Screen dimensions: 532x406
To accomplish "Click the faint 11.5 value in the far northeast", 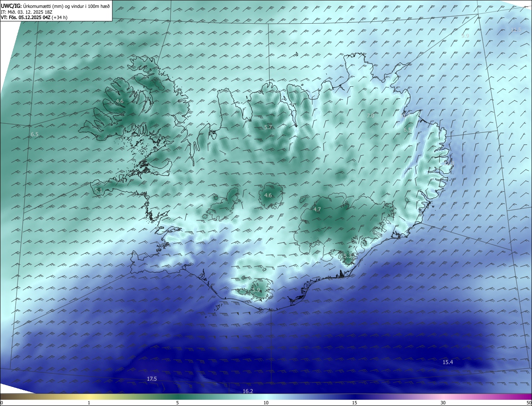I will click(x=516, y=29).
